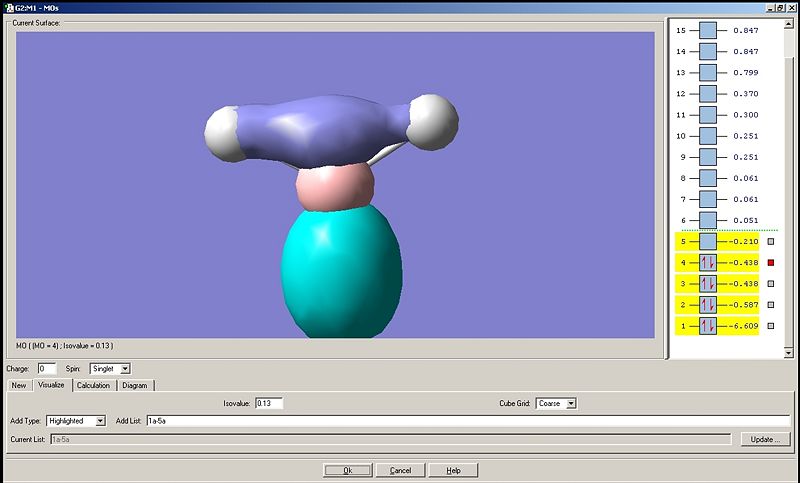
Task: Click the Cancel button
Action: point(400,470)
